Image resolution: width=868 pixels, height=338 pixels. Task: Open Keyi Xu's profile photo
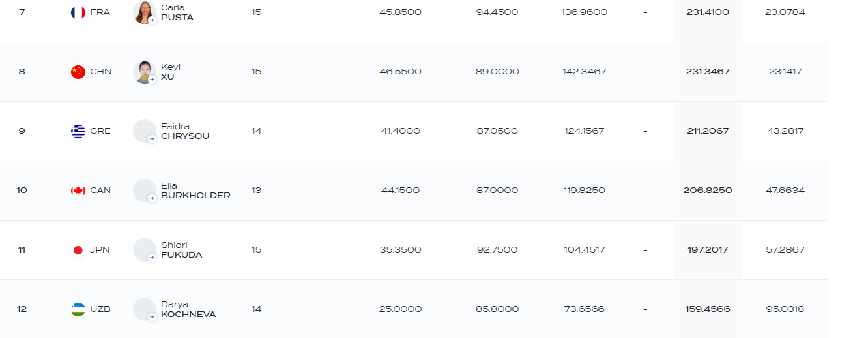pyautogui.click(x=145, y=72)
